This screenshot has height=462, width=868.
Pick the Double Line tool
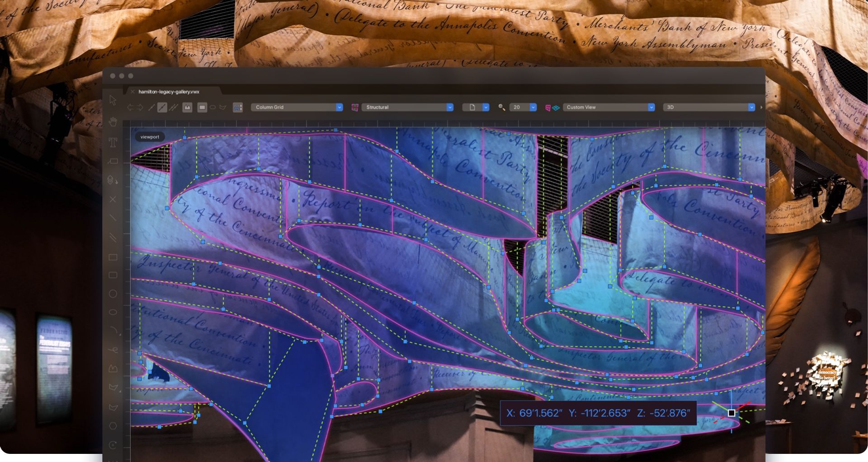113,238
